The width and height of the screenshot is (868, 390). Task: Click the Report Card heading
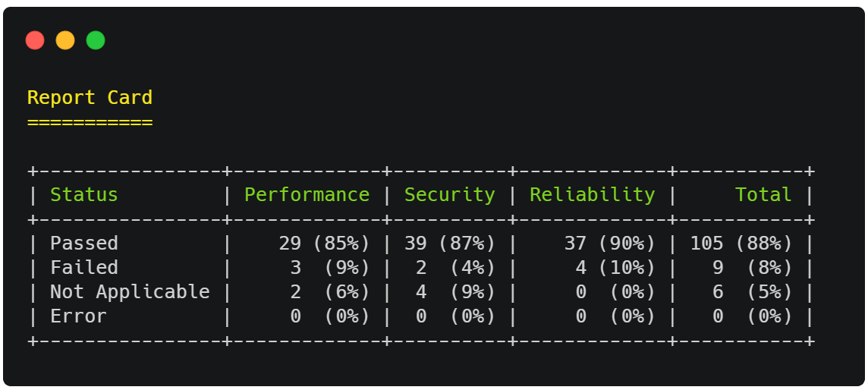tap(90, 97)
